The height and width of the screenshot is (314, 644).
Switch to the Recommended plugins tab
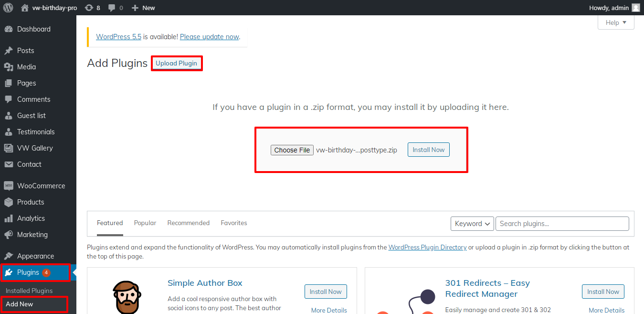189,223
